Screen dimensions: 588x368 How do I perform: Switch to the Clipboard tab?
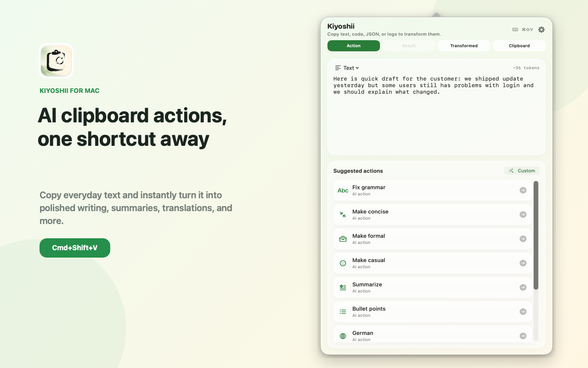point(519,46)
